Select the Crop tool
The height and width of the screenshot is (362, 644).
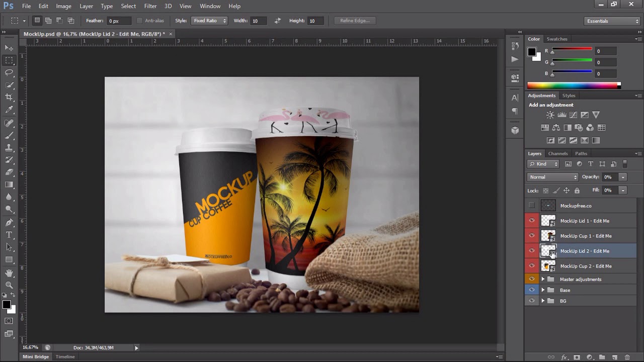tap(9, 97)
